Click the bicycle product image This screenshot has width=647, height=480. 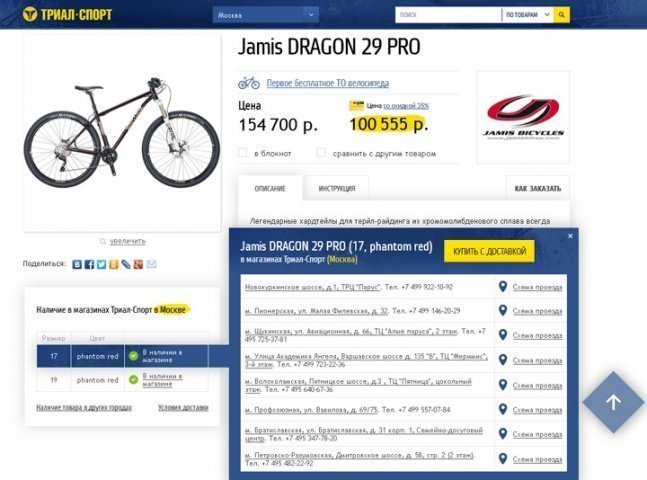click(123, 133)
